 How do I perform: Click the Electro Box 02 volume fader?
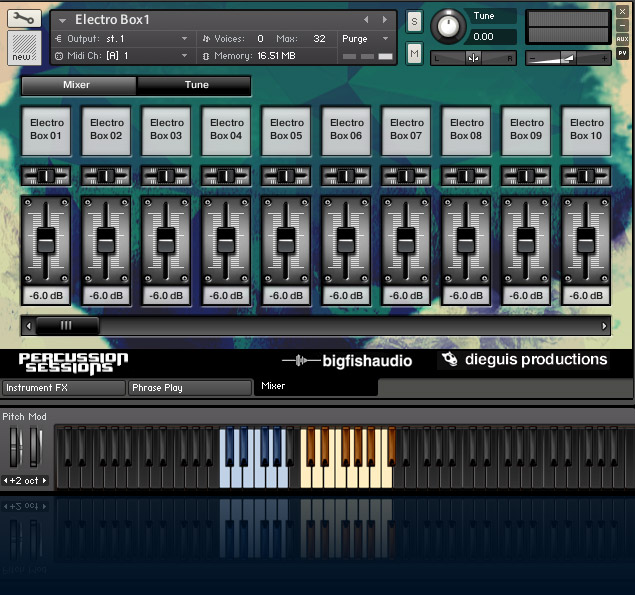click(x=106, y=241)
